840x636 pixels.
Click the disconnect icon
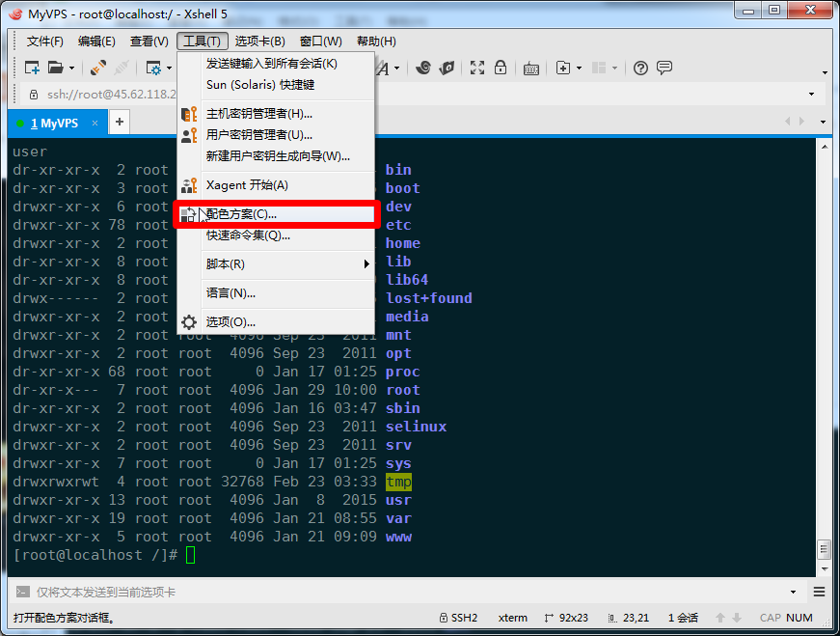coord(122,68)
